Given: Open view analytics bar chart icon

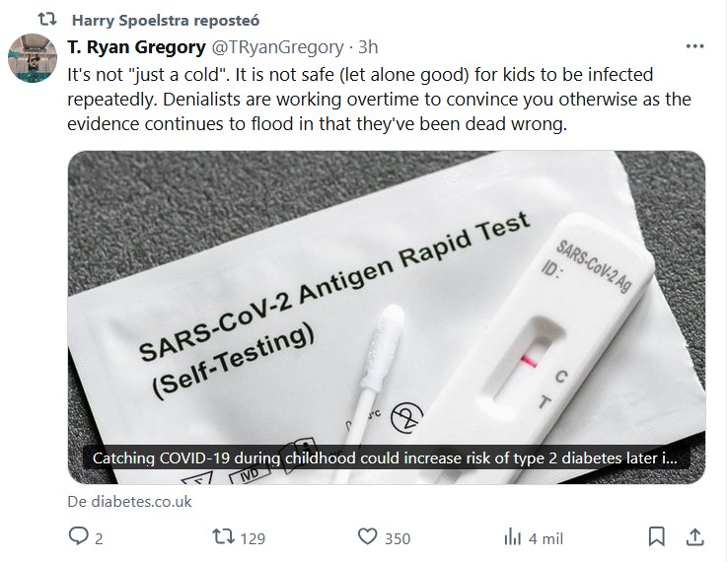Looking at the screenshot, I should click(x=513, y=537).
